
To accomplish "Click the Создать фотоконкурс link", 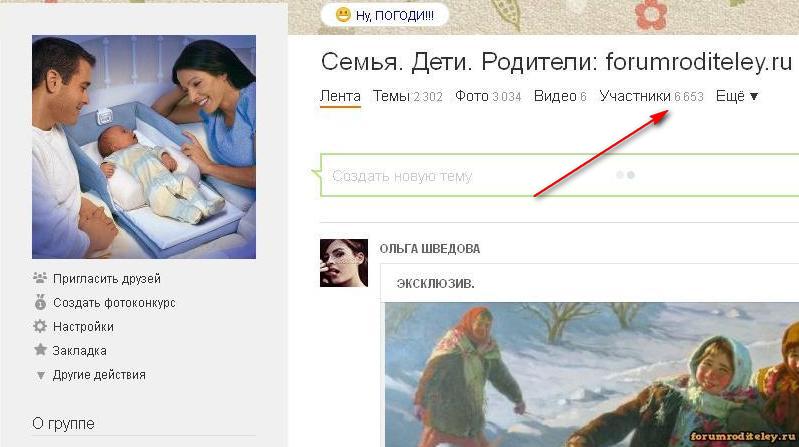I will [114, 302].
